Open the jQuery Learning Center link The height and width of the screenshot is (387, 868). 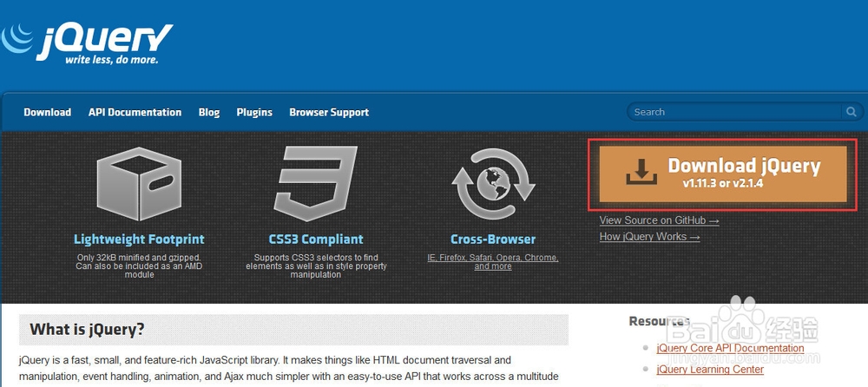pos(710,370)
